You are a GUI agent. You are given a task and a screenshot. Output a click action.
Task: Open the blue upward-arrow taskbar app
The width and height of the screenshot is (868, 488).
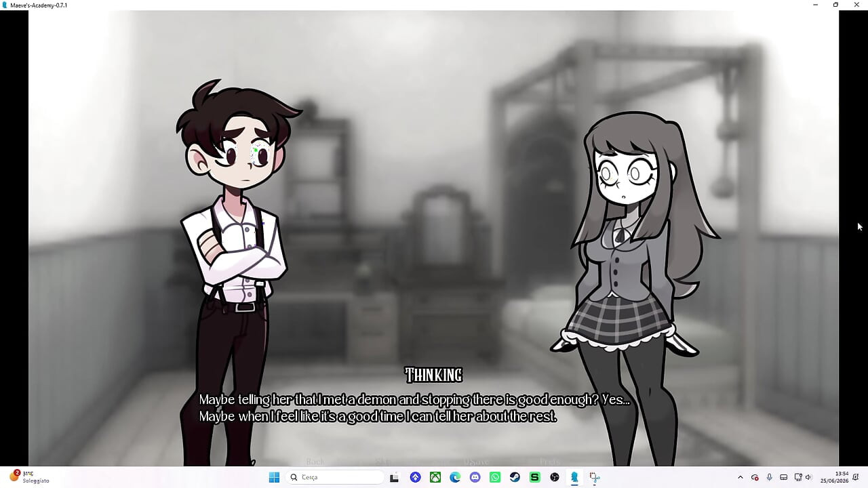pos(415,477)
